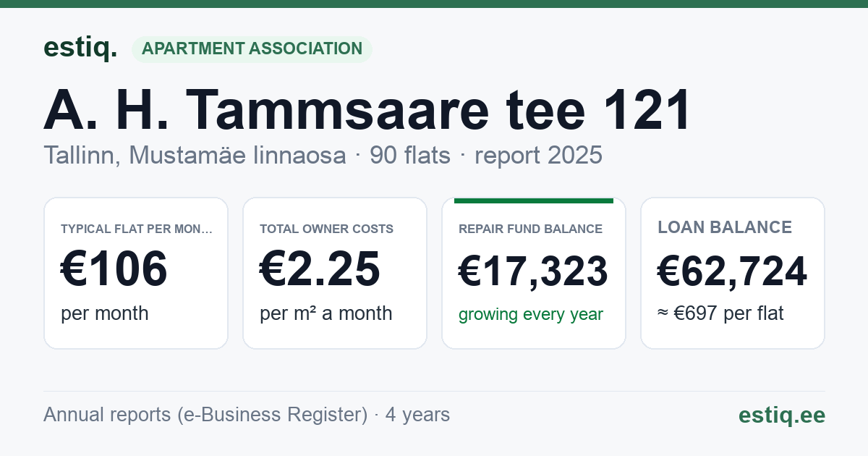The width and height of the screenshot is (868, 456).
Task: Select the €17,323 value
Action: click(533, 272)
